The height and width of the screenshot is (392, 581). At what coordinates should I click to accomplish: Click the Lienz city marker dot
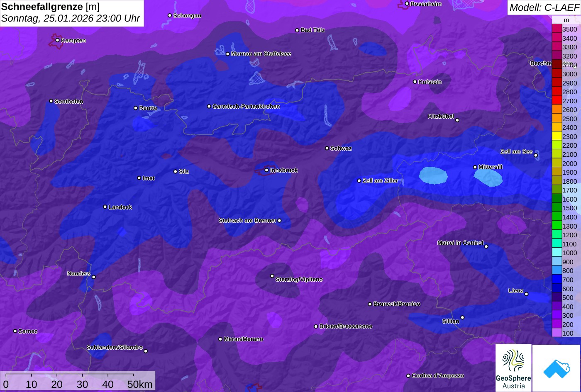[x=526, y=294]
